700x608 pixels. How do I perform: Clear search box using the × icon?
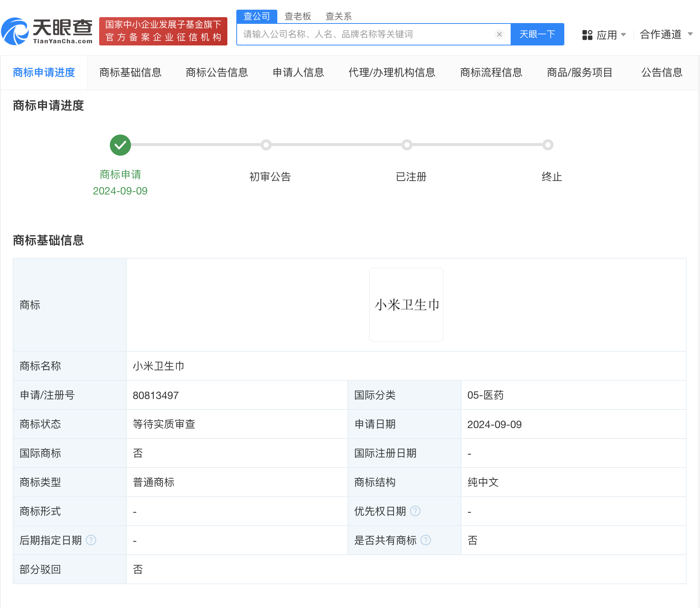click(499, 34)
